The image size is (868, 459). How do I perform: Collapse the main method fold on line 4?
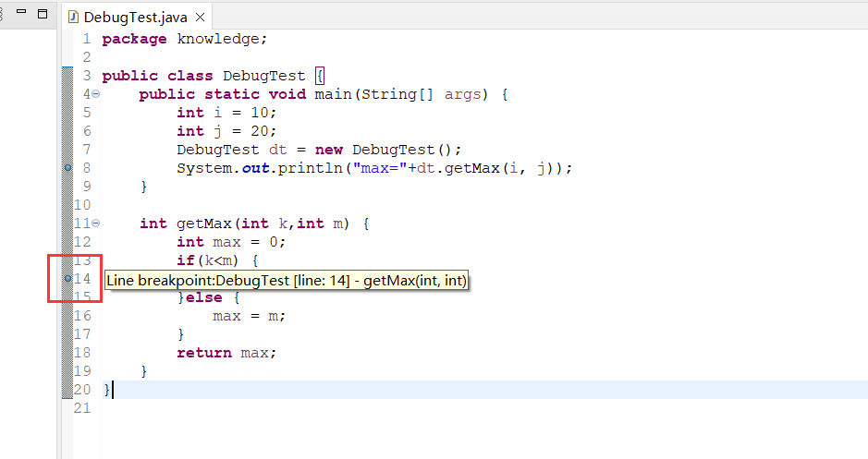click(96, 94)
